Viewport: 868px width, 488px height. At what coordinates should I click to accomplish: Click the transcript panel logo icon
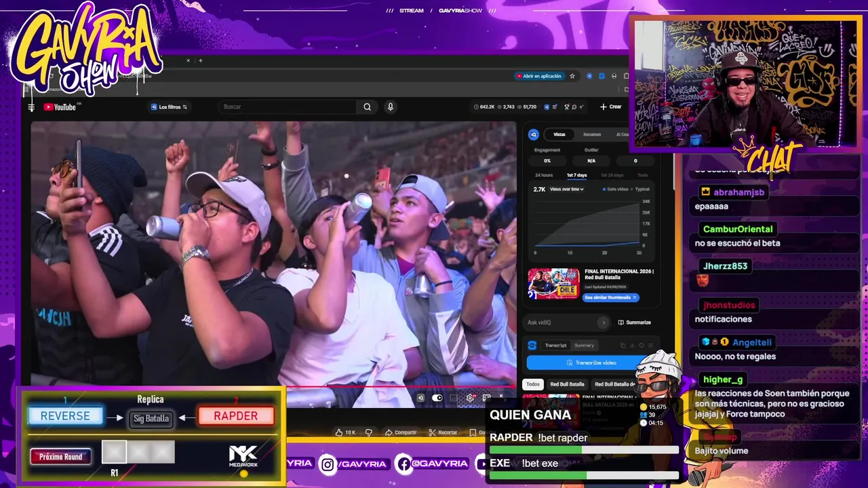[532, 346]
